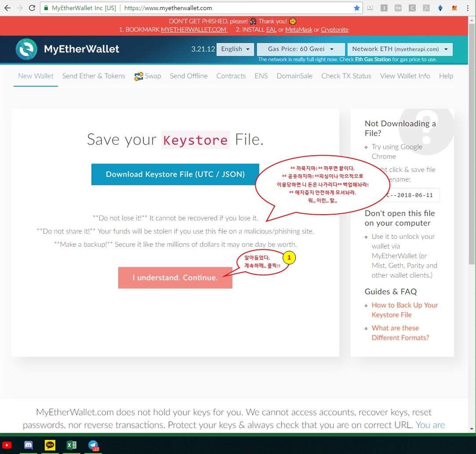This screenshot has height=454, width=476.
Task: Reload the page with refresh icon
Action: pyautogui.click(x=32, y=8)
